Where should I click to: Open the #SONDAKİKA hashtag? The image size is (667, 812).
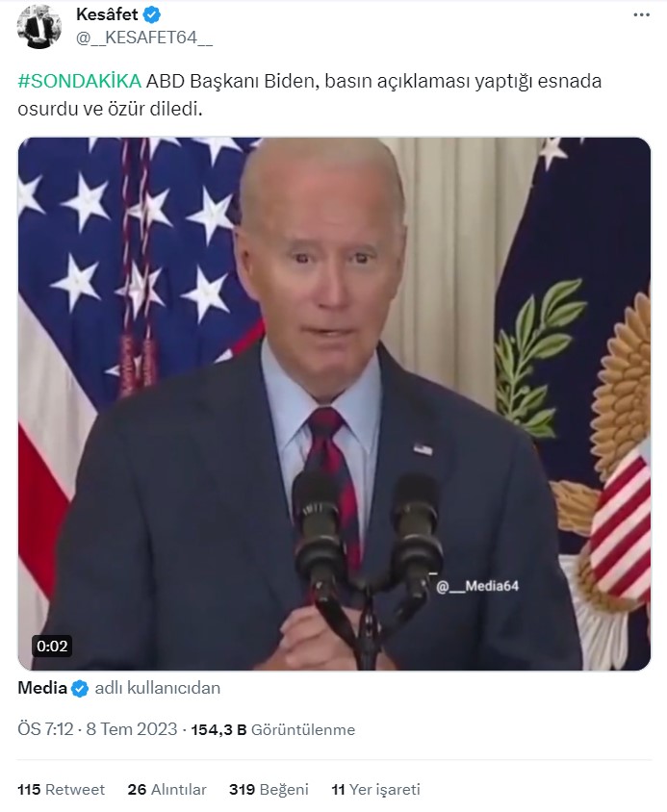click(x=79, y=82)
